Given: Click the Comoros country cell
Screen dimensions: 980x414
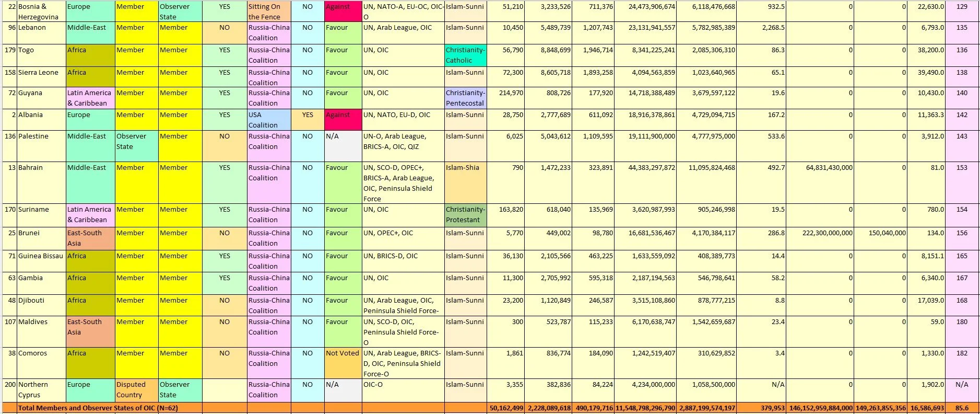Looking at the screenshot, I should [x=41, y=363].
